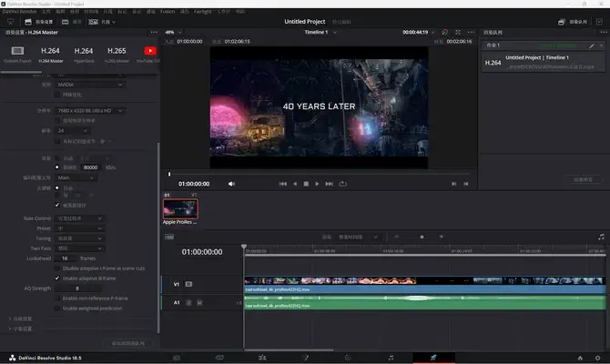Toggle Enable weighted prediction checkbox

(x=57, y=308)
